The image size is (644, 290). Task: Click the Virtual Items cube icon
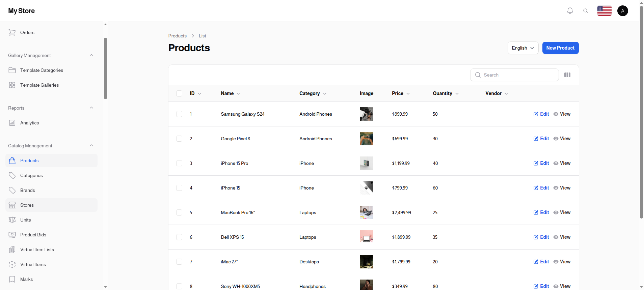pyautogui.click(x=12, y=264)
